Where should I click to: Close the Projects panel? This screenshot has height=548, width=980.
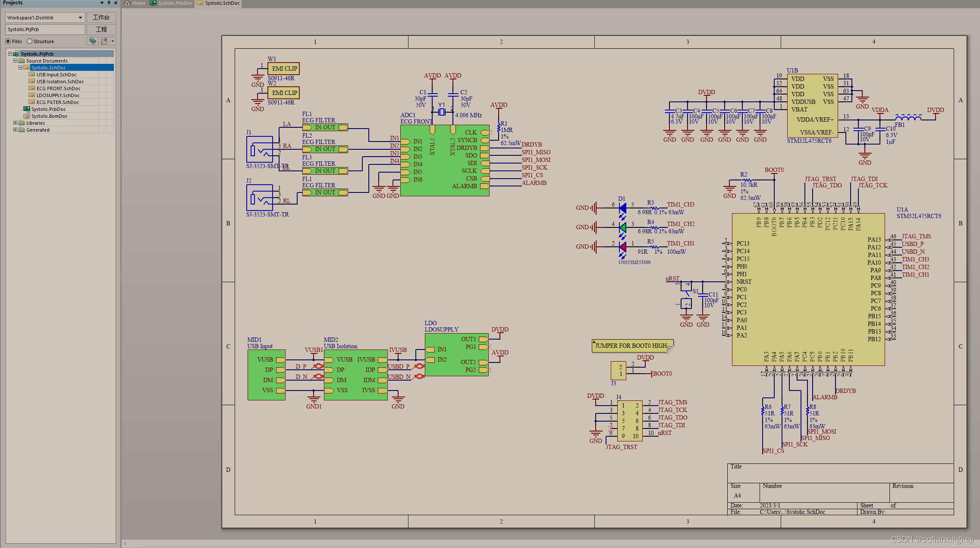pos(116,3)
